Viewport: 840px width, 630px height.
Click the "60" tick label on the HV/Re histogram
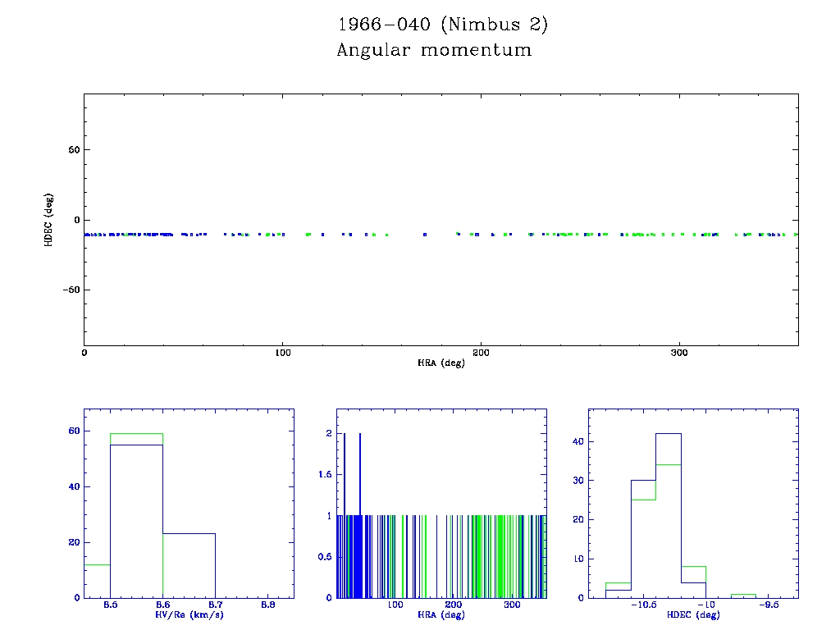pyautogui.click(x=73, y=431)
